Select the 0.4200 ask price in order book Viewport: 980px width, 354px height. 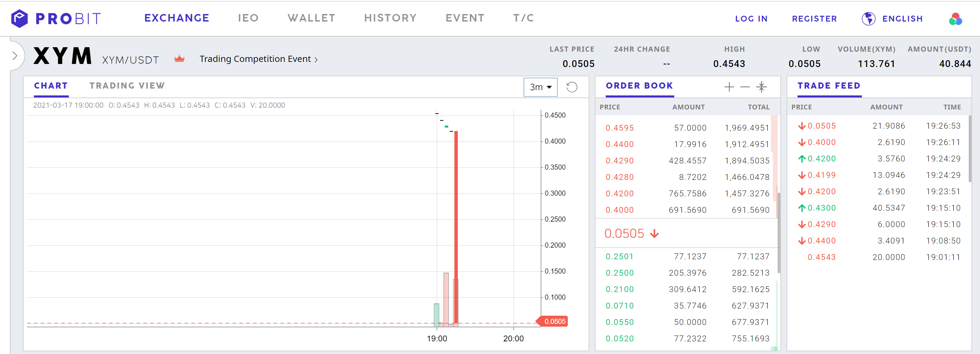619,193
